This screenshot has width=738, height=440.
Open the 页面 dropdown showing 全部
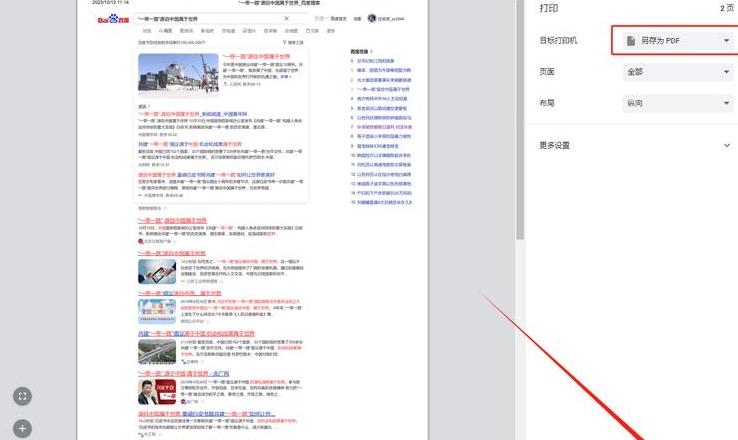pyautogui.click(x=679, y=72)
